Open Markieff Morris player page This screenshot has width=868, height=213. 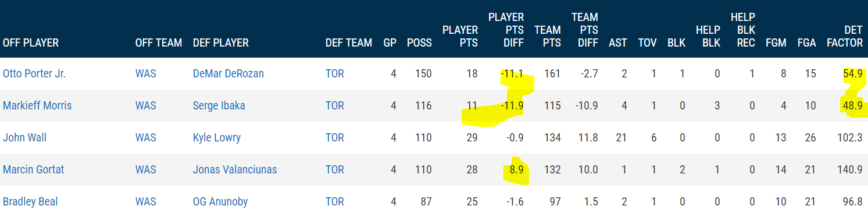(37, 106)
